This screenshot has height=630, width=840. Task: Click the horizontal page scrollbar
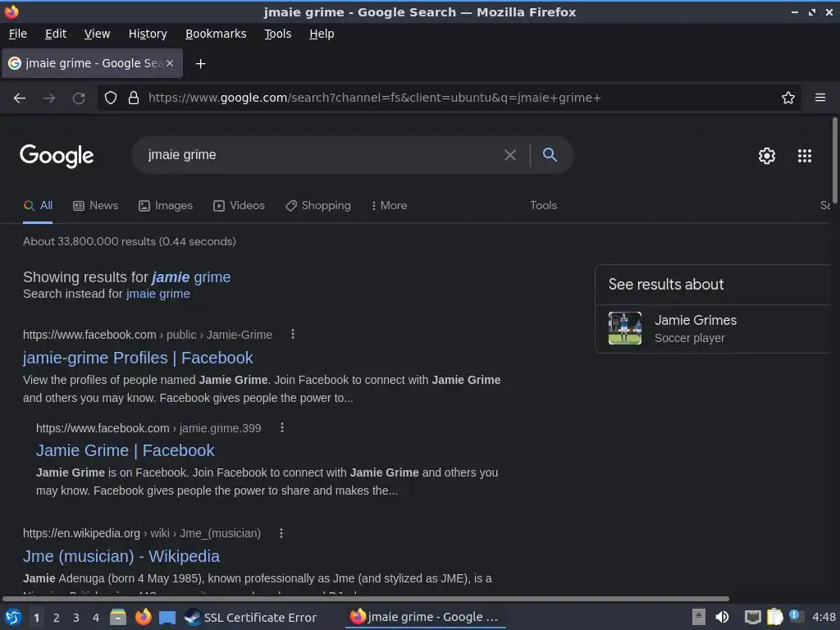[x=366, y=598]
